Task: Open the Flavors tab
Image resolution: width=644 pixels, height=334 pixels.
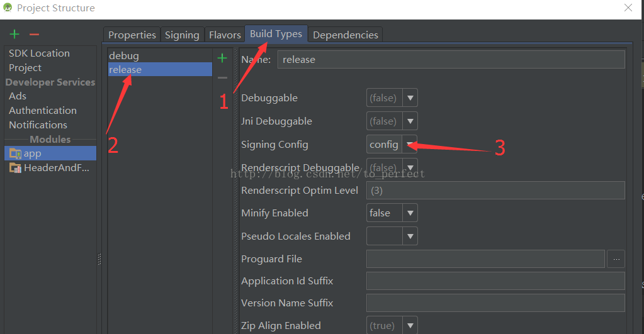Action: click(x=225, y=35)
